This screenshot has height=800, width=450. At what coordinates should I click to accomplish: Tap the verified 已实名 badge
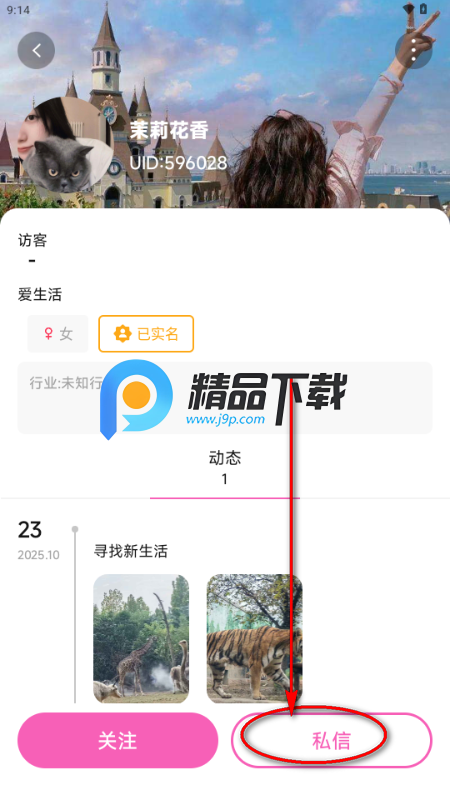pyautogui.click(x=146, y=334)
